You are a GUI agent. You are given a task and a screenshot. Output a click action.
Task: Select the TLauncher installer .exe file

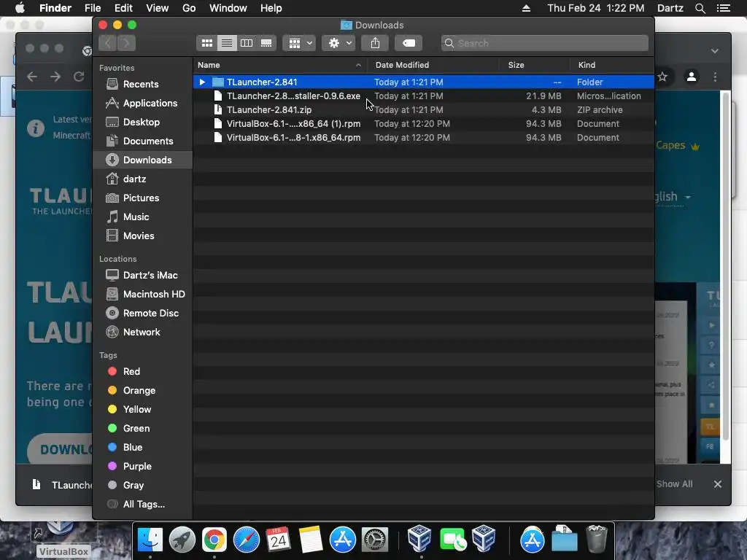424,96
